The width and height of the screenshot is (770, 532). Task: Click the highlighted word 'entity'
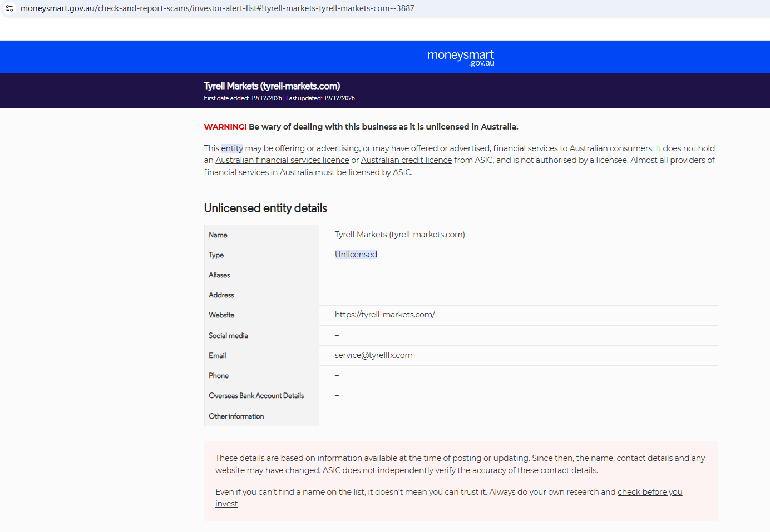(232, 148)
